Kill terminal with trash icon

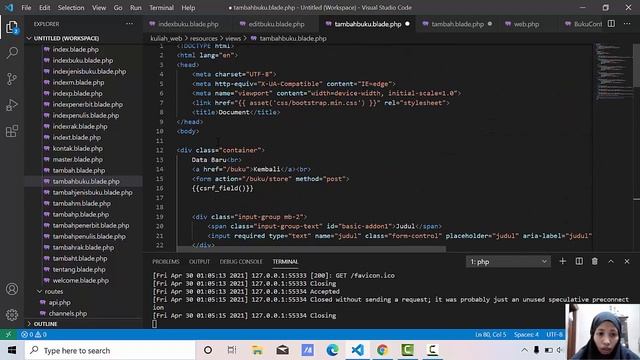[595, 261]
